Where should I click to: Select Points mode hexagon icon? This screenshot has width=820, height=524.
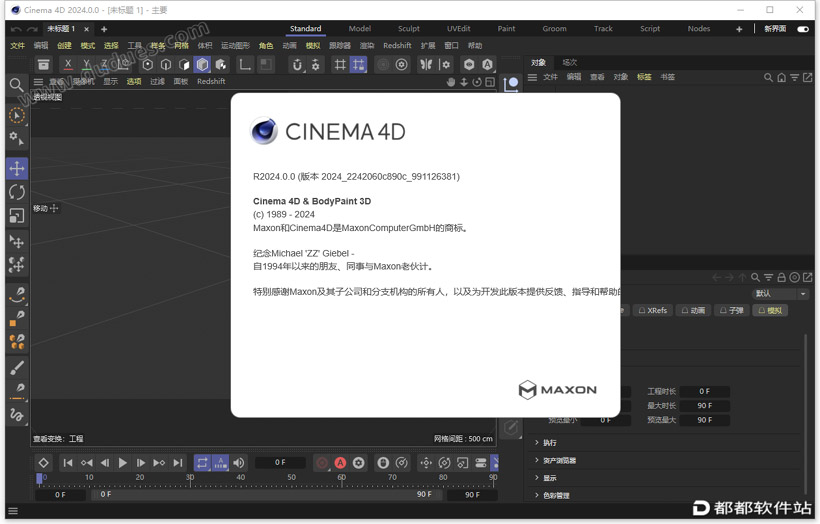click(147, 65)
